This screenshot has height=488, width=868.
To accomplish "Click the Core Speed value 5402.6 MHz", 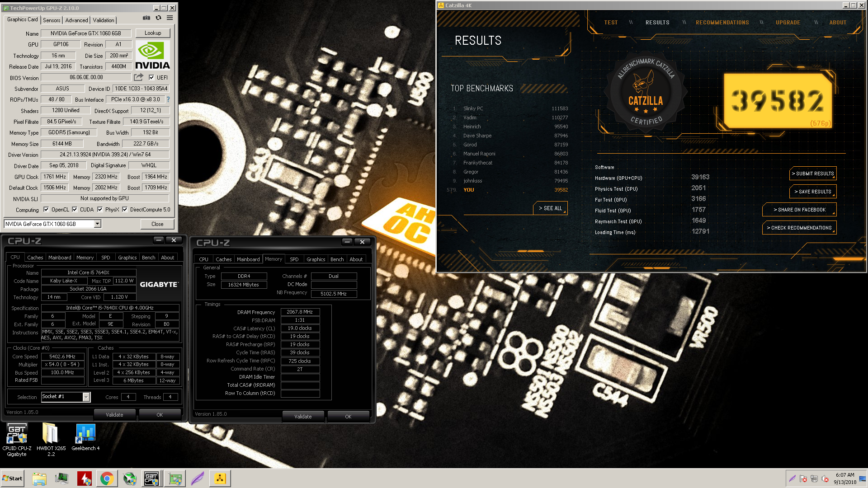I will pyautogui.click(x=62, y=357).
